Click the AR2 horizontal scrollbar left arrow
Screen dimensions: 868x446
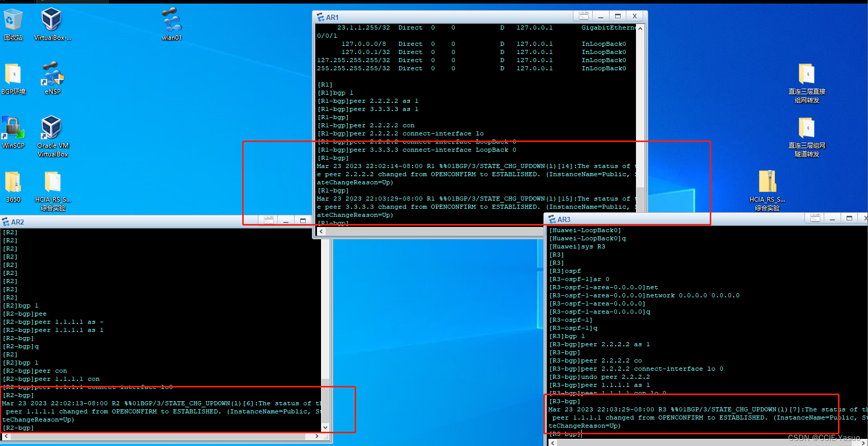pyautogui.click(x=7, y=437)
